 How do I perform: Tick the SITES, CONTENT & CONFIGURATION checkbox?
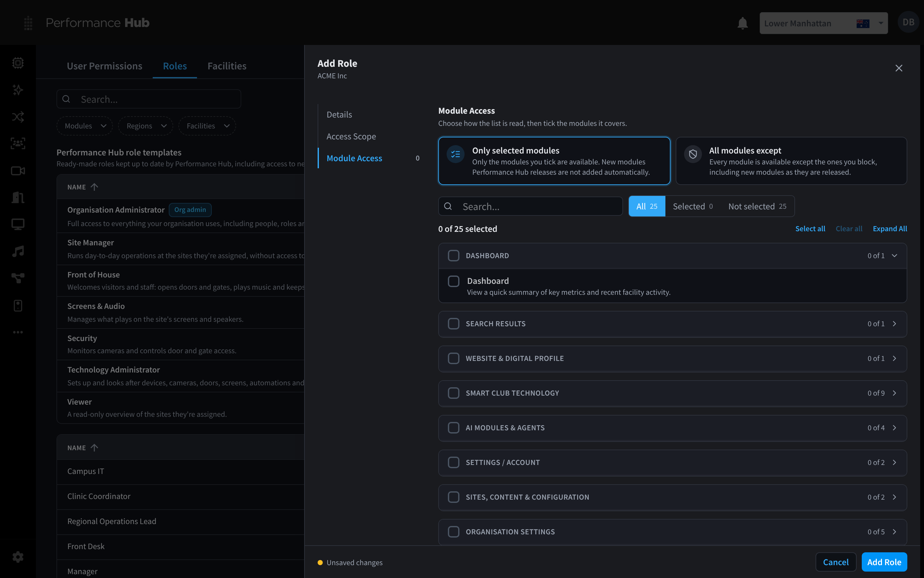pyautogui.click(x=454, y=497)
